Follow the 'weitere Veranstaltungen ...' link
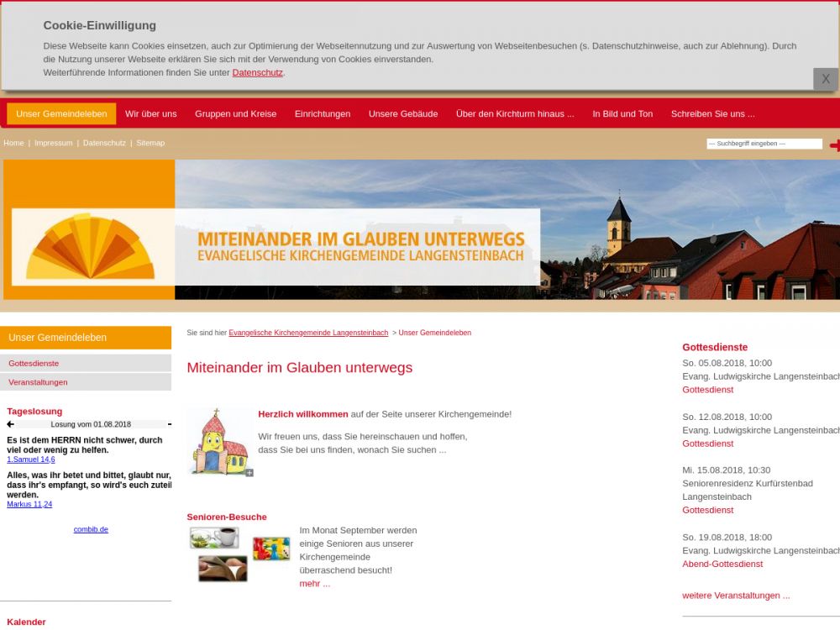This screenshot has width=840, height=630. pyautogui.click(x=736, y=596)
